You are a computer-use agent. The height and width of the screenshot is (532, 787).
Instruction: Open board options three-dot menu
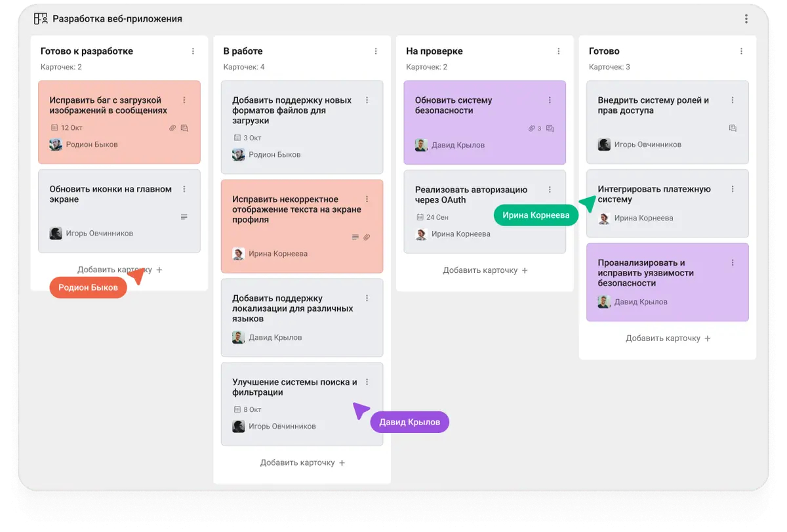point(746,19)
